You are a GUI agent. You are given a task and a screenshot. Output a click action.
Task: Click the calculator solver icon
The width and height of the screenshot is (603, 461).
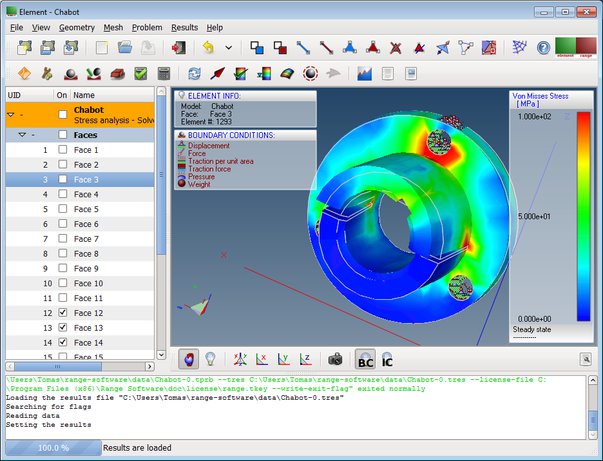tap(164, 73)
